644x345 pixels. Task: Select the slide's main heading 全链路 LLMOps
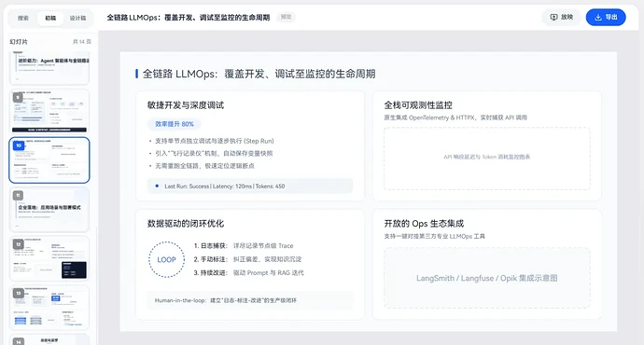(259, 74)
